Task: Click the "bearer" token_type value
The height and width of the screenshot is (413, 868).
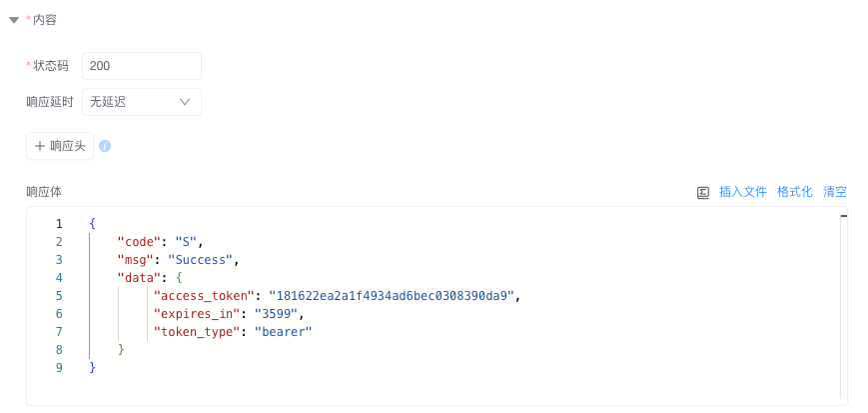Action: pos(284,332)
